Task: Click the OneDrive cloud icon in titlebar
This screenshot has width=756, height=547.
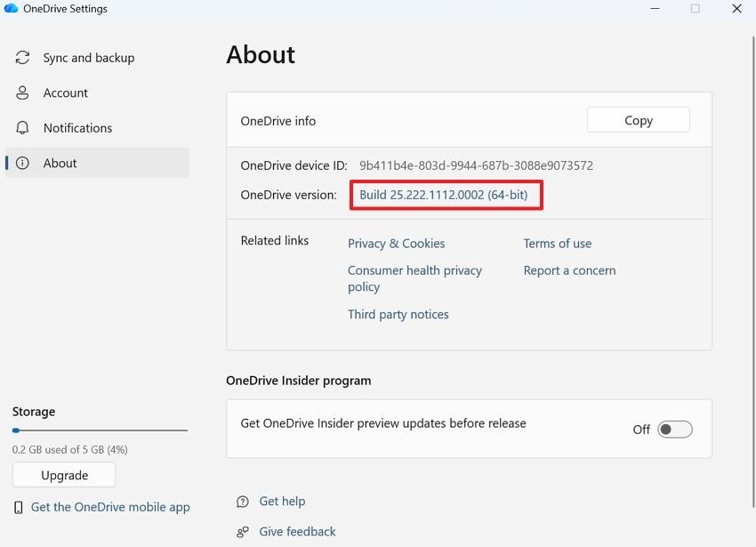Action: [11, 8]
